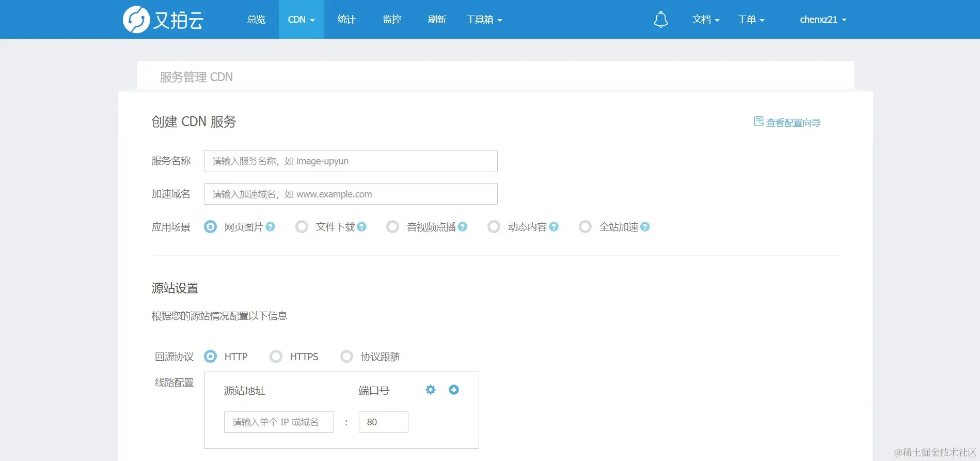Viewport: 980px width, 461px height.
Task: Click the 源站地址 IP or domain field
Action: point(279,422)
